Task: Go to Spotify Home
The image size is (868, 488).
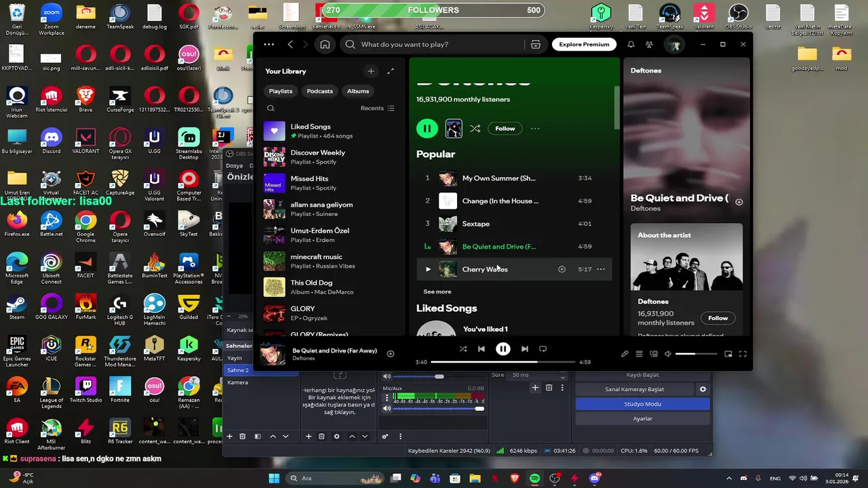Action: pyautogui.click(x=325, y=44)
